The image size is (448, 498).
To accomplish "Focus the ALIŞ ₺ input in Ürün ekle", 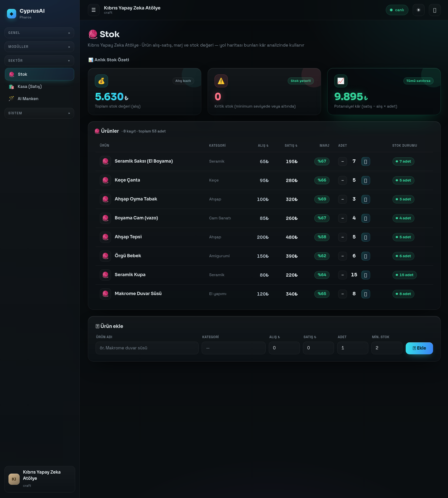I will pos(284,348).
